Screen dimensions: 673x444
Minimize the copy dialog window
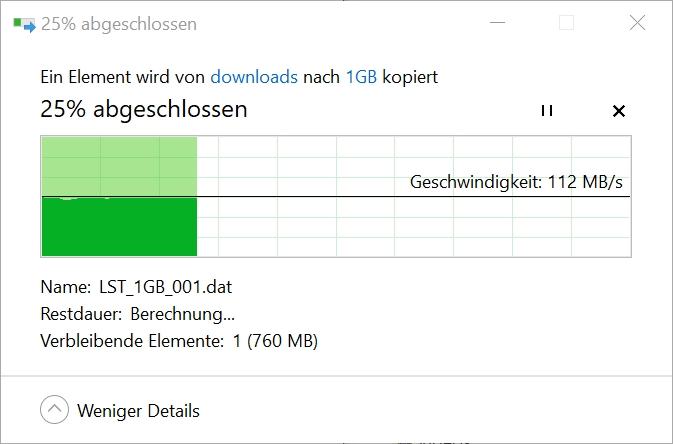496,23
